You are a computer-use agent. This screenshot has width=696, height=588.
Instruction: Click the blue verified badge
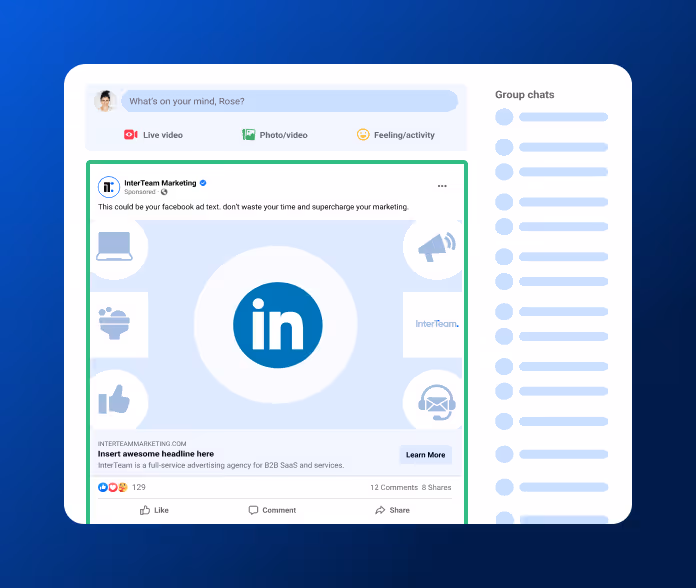(x=203, y=183)
